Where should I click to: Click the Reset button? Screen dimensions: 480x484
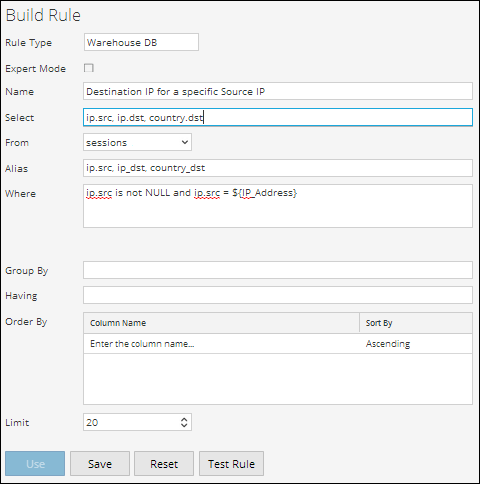click(164, 464)
